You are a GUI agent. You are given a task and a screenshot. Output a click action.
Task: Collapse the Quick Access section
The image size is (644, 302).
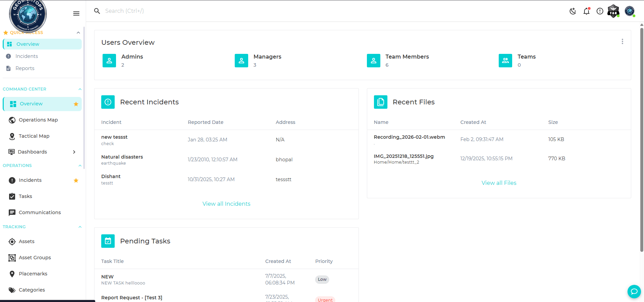click(x=78, y=33)
